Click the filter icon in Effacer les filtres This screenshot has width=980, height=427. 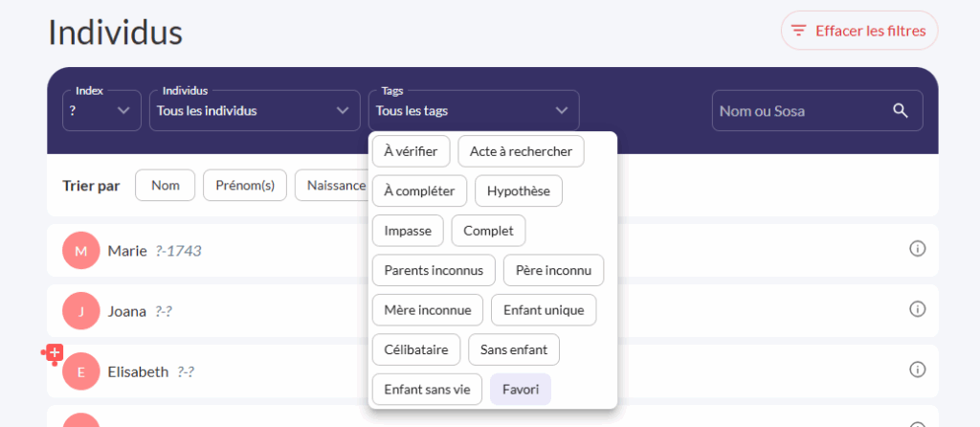coord(799,31)
